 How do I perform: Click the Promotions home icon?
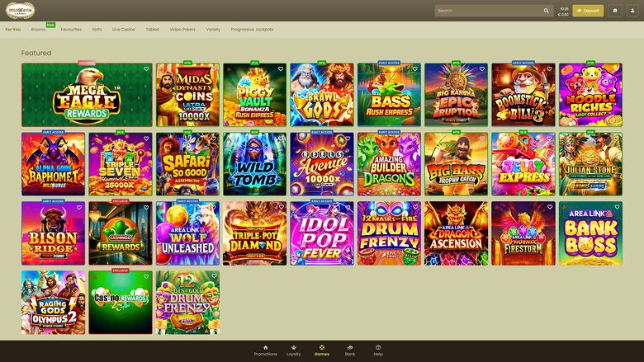[x=265, y=347]
